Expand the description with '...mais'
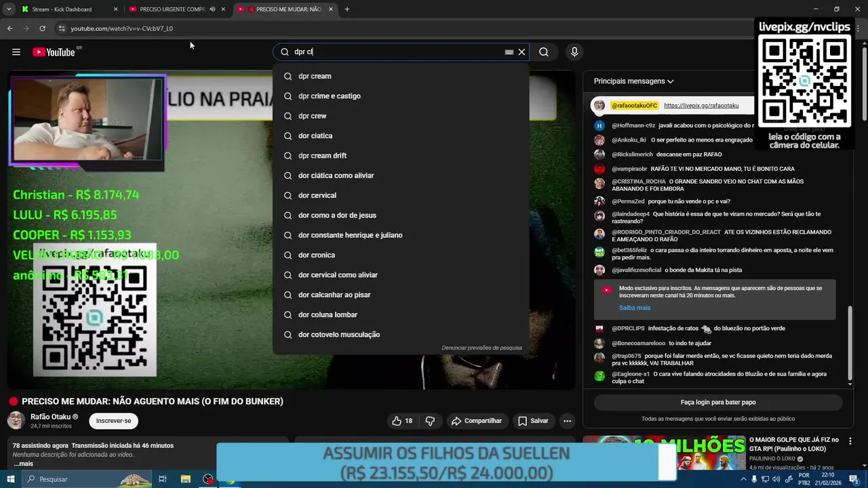 click(x=23, y=464)
